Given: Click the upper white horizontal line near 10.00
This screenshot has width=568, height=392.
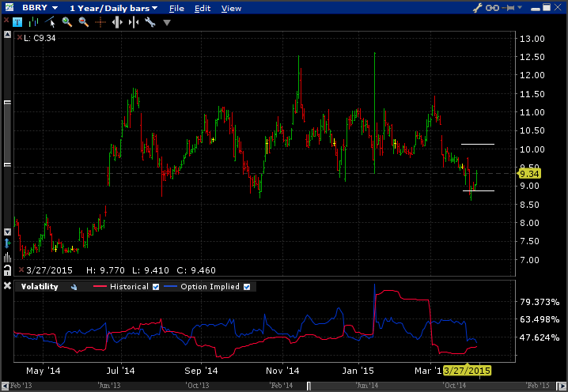Looking at the screenshot, I should pyautogui.click(x=478, y=144).
